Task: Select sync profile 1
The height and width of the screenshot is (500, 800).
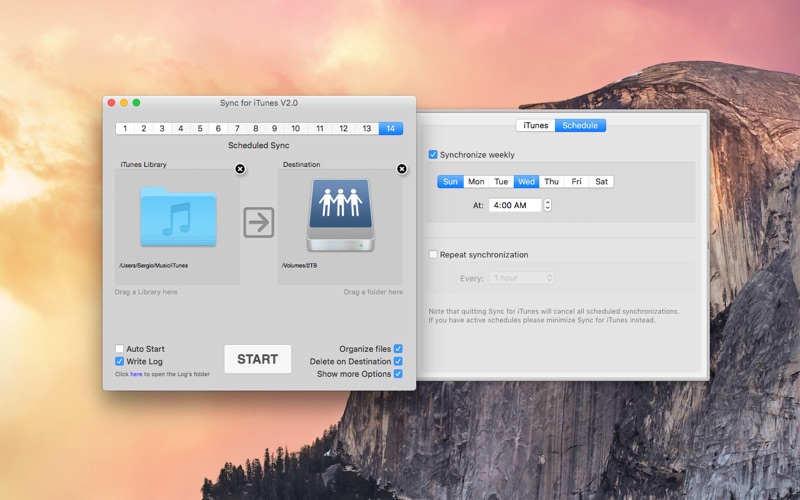Action: click(x=125, y=129)
